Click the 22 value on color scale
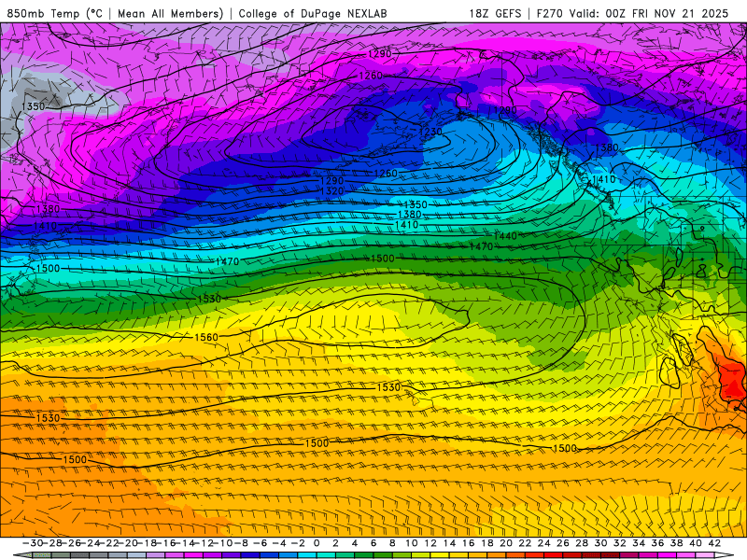This screenshot has height=560, width=747. 525,543
